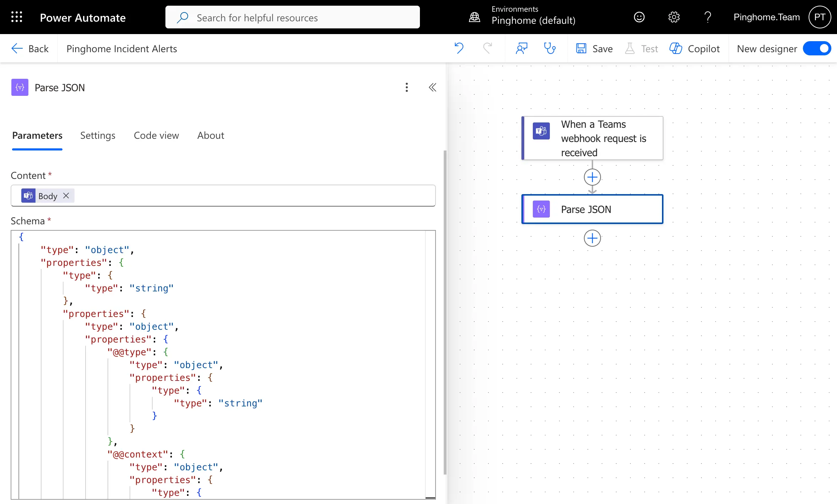
Task: Open the app launcher waffle icon
Action: coord(16,17)
